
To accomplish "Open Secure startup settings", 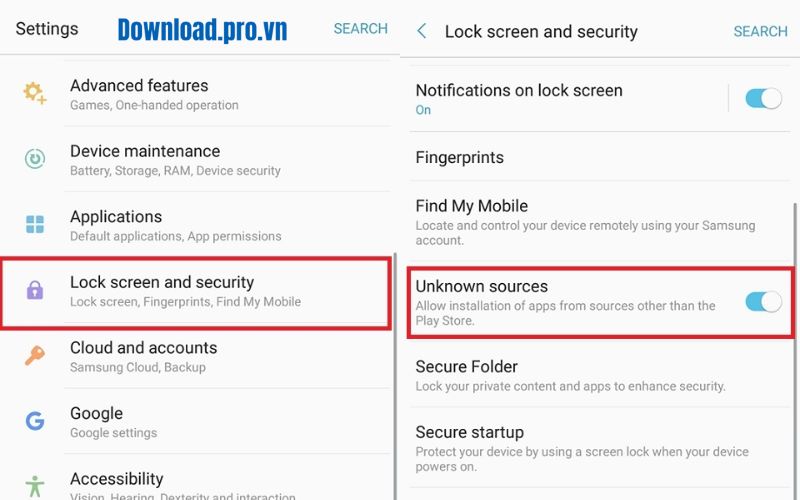I will tap(470, 433).
